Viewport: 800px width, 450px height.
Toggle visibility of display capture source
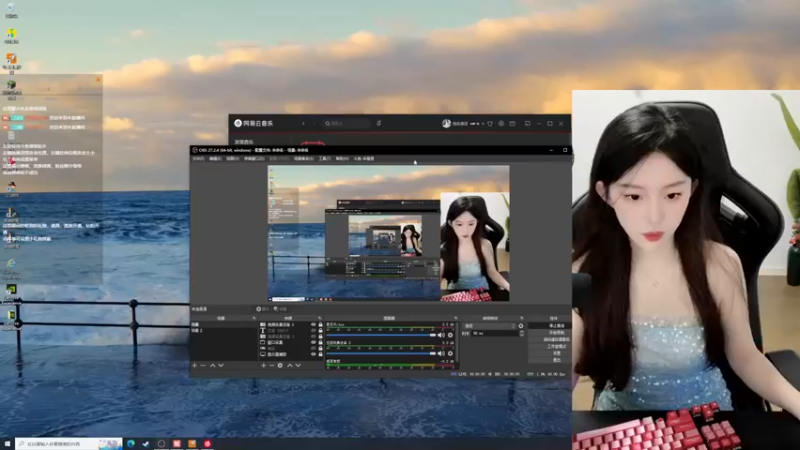(313, 355)
